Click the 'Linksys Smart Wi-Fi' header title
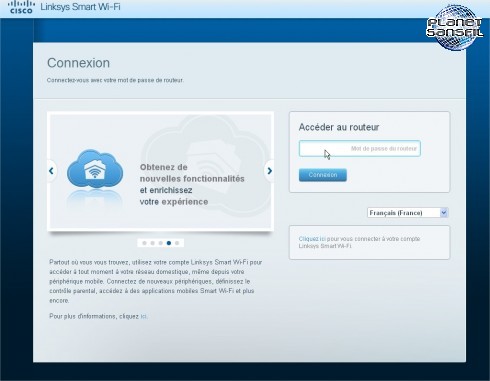The height and width of the screenshot is (381, 490). tap(80, 7)
